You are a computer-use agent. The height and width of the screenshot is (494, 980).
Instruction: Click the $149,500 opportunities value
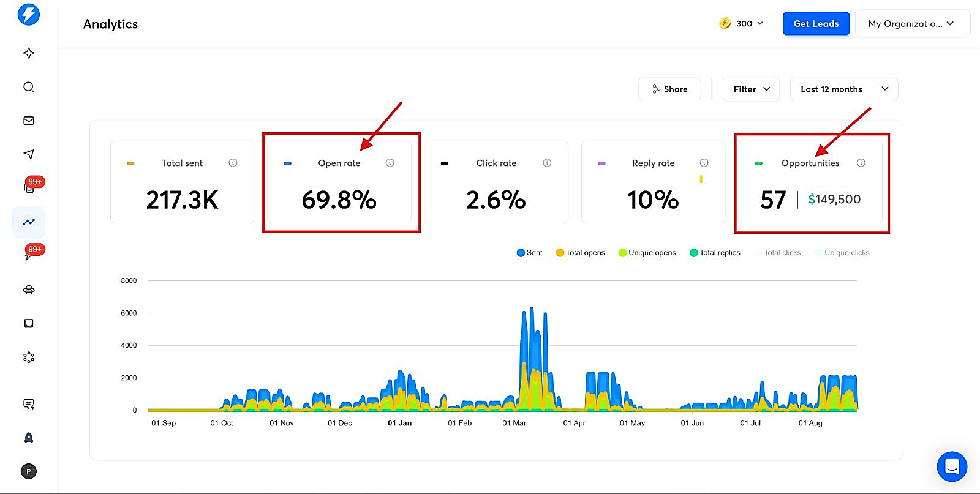834,199
